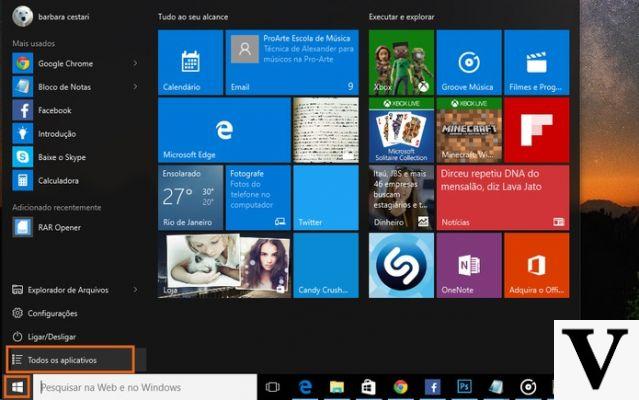639x400 pixels.
Task: Launch the Minecraft tile
Action: point(469,130)
